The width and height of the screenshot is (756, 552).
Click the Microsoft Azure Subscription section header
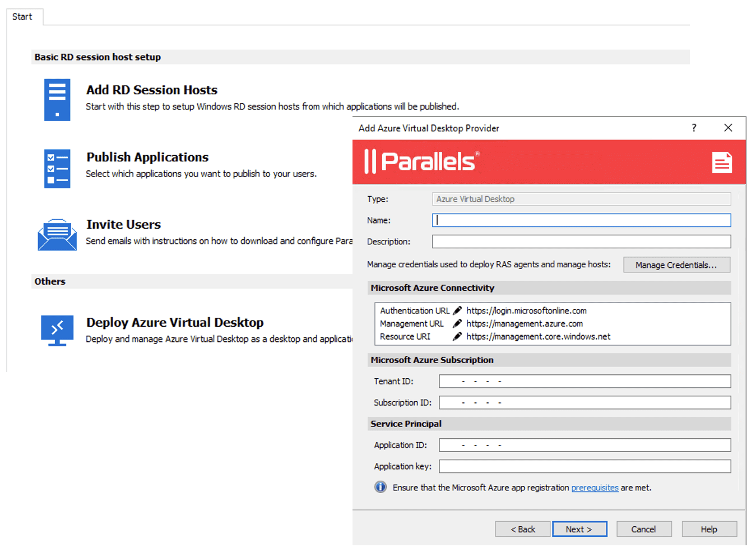tap(549, 360)
